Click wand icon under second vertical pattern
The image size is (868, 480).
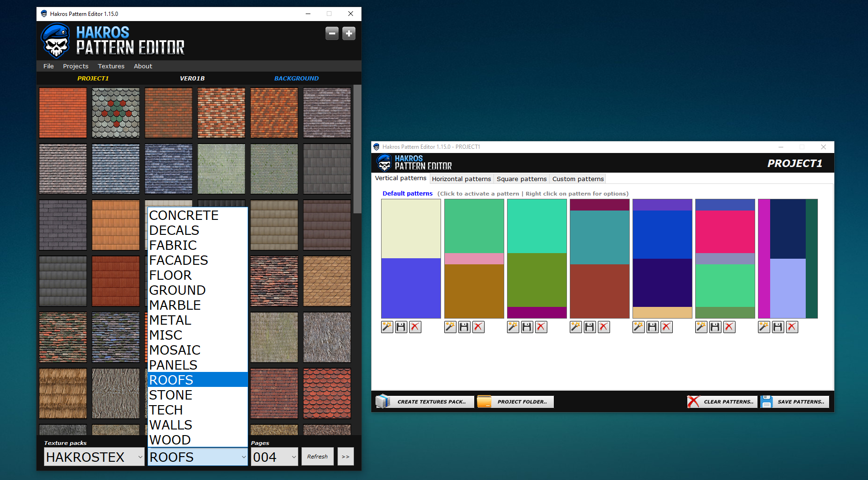[450, 327]
